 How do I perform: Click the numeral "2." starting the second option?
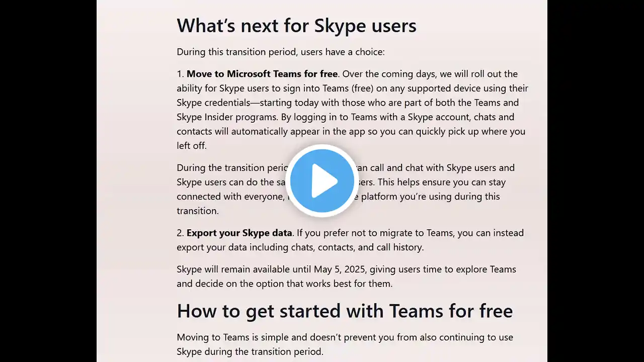[x=181, y=233]
